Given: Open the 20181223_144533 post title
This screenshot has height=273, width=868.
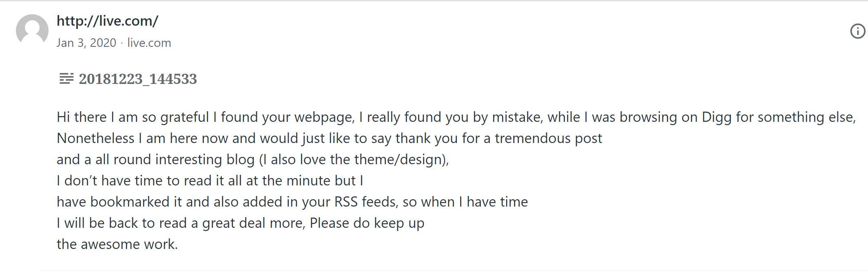Looking at the screenshot, I should pos(137,79).
